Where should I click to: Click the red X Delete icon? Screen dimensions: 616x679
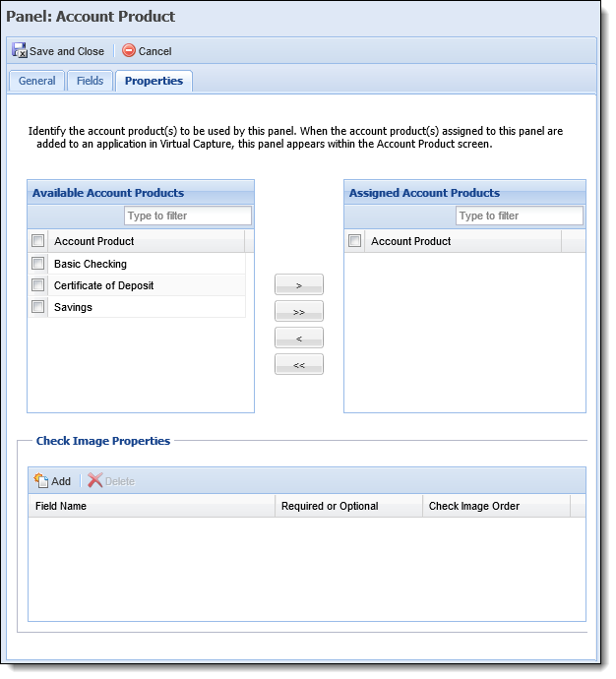[x=94, y=480]
